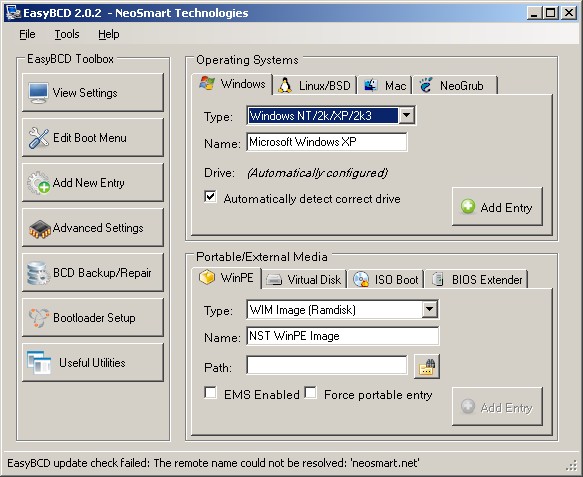This screenshot has height=477, width=583.
Task: Click the Edit Boot Menu wrench icon
Action: [x=38, y=138]
